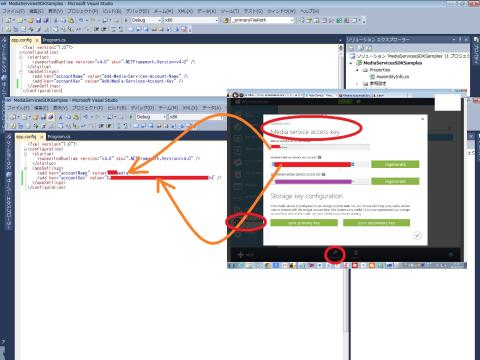Collapse MediaServicesSDKSamples project node

351,63
